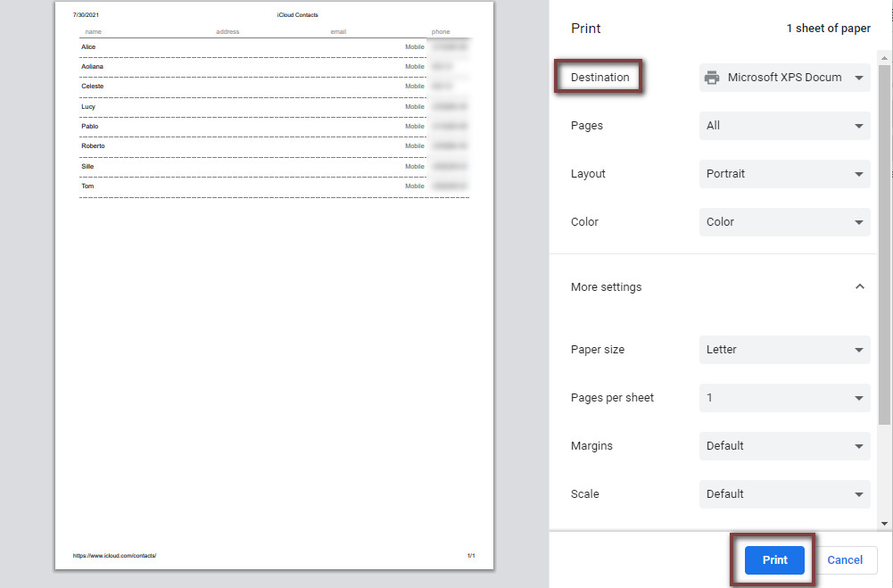The height and width of the screenshot is (588, 893).
Task: Click the address column header in preview
Action: pos(227,32)
